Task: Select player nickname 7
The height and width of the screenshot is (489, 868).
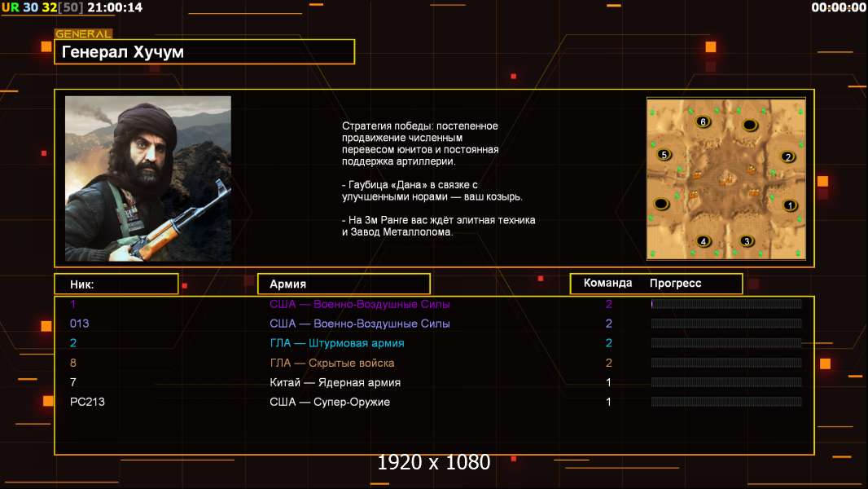Action: [73, 382]
